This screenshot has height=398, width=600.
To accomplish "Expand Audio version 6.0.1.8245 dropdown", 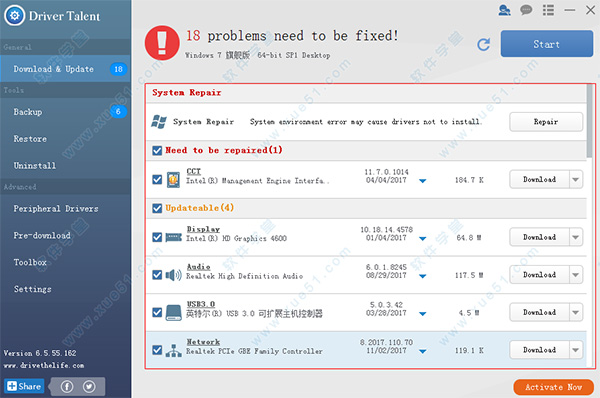I will pos(422,276).
